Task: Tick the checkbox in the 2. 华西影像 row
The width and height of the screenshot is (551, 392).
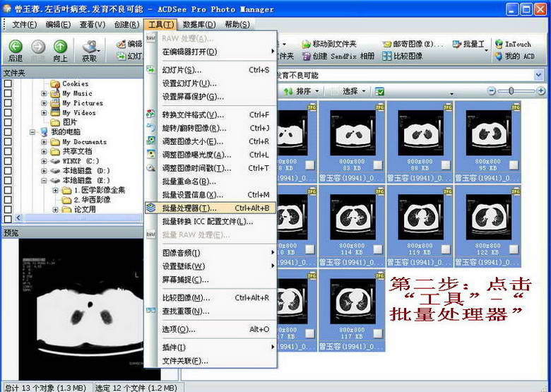Action: coord(8,199)
